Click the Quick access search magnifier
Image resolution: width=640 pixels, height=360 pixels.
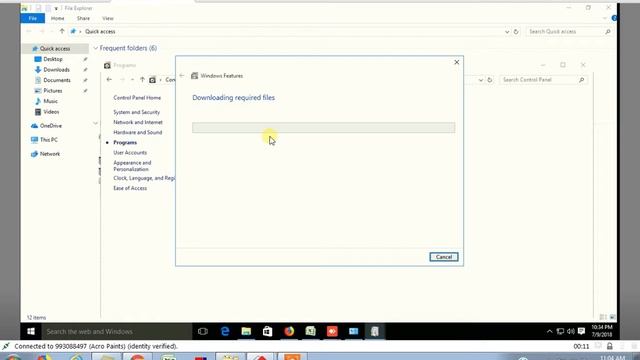pyautogui.click(x=608, y=31)
